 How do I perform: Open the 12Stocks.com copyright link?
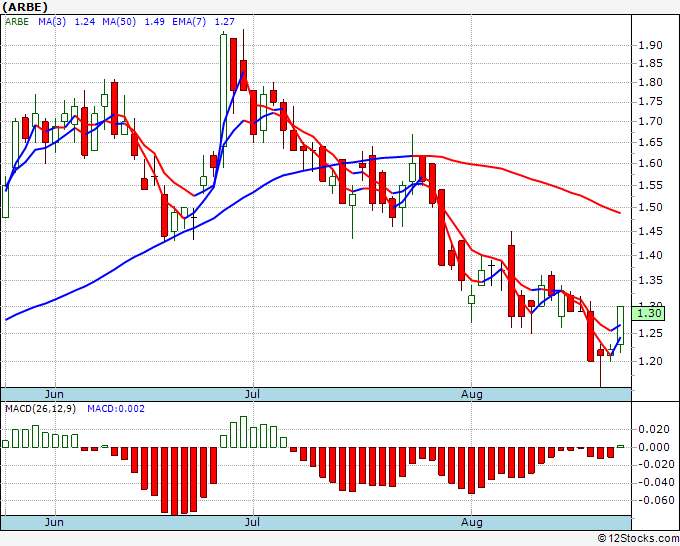638,539
